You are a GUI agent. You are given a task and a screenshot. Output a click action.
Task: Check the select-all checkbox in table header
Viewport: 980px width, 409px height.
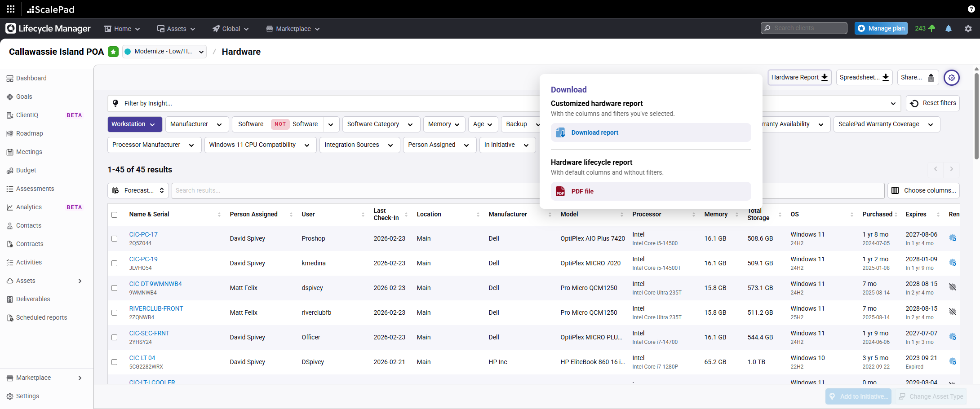115,215
